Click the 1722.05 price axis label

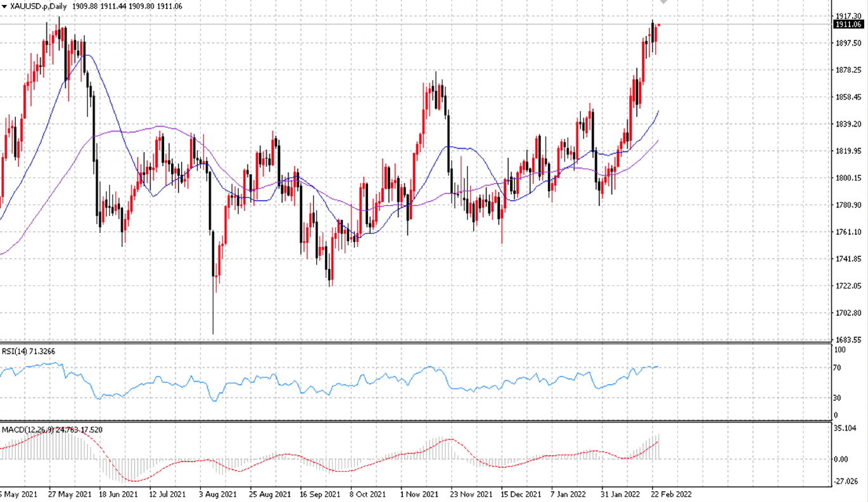[848, 286]
